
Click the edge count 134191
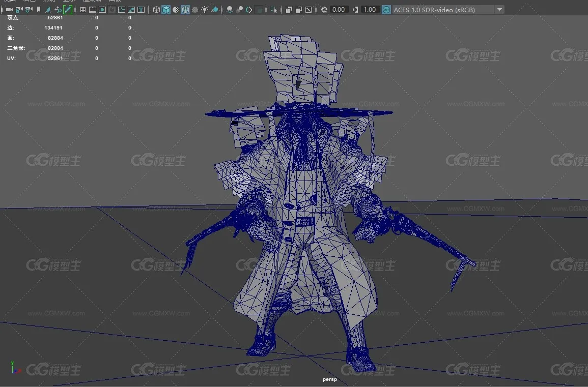coord(53,28)
